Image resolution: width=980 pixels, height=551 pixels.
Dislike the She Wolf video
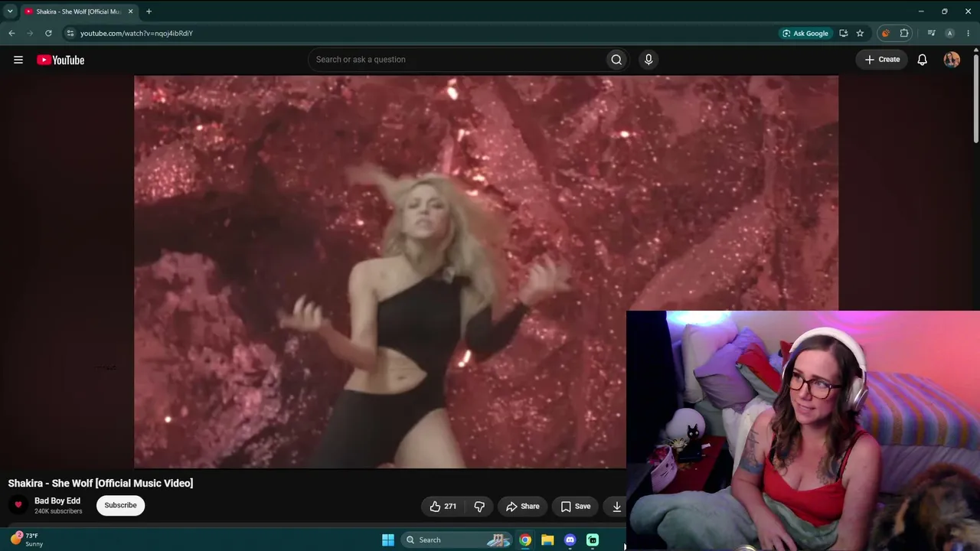click(479, 506)
